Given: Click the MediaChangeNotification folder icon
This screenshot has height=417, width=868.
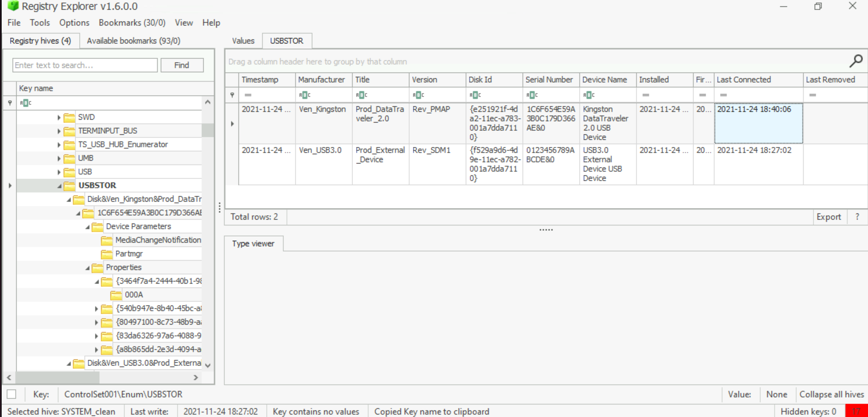Looking at the screenshot, I should [106, 240].
